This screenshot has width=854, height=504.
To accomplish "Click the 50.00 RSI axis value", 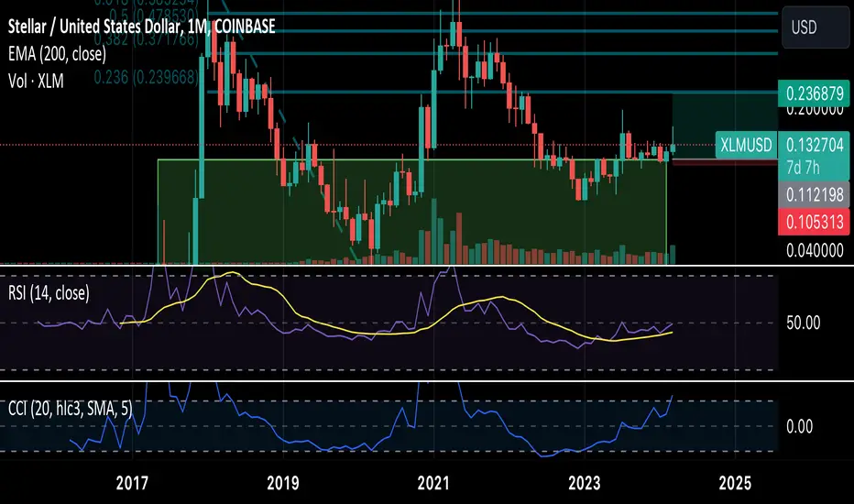I will point(803,323).
